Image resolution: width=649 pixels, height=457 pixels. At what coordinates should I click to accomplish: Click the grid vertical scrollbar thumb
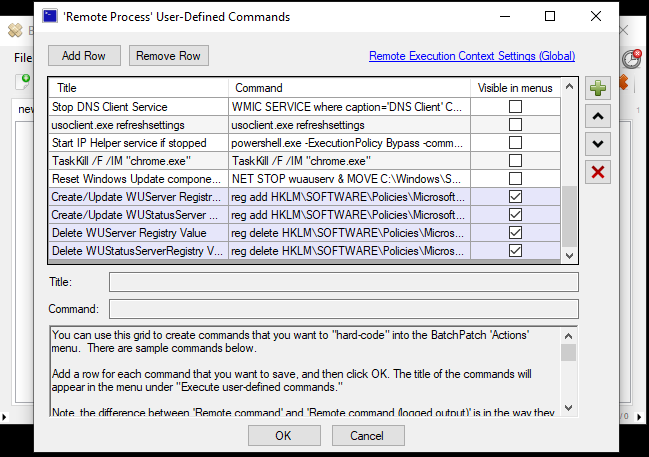click(x=569, y=216)
